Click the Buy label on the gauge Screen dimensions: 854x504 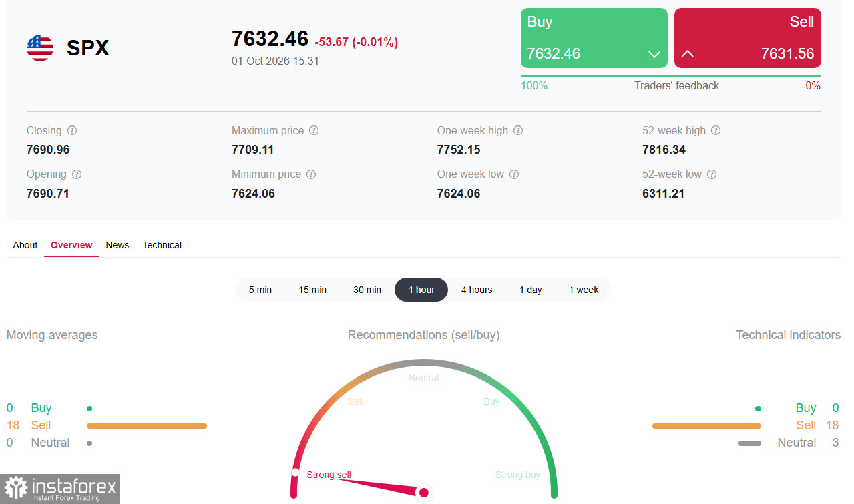[x=491, y=401]
